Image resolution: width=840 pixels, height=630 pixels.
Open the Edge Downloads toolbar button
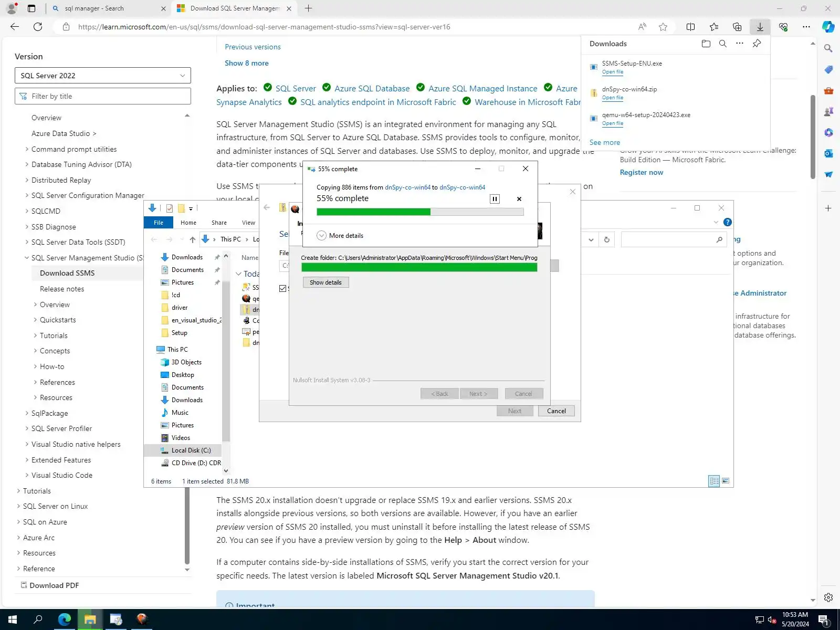(x=760, y=27)
